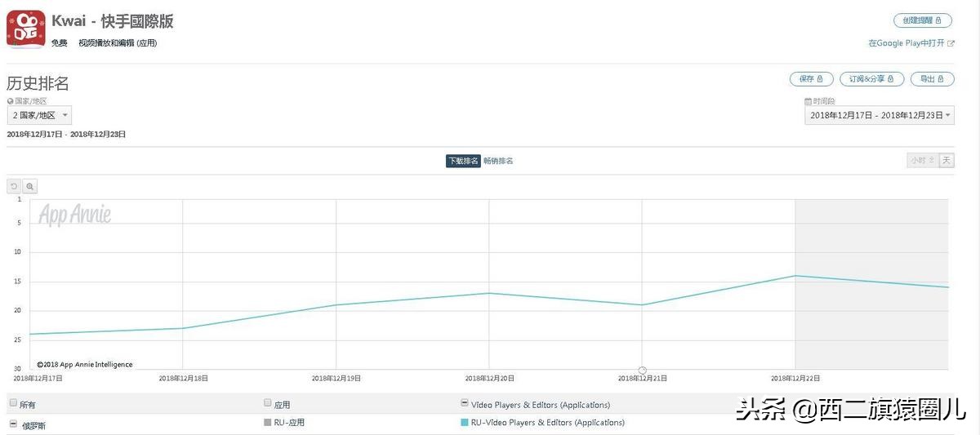
Task: Click the 订阅&分享 subscribe and share button
Action: click(871, 79)
